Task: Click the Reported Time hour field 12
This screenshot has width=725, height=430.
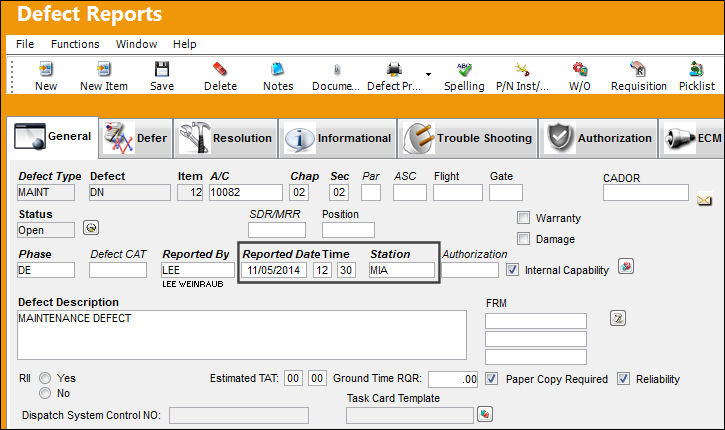Action: [x=322, y=270]
